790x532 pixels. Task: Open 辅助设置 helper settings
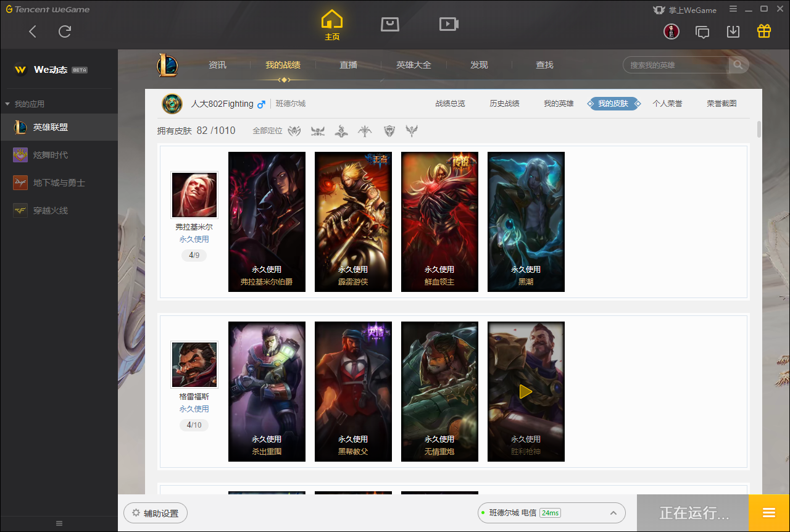click(156, 513)
